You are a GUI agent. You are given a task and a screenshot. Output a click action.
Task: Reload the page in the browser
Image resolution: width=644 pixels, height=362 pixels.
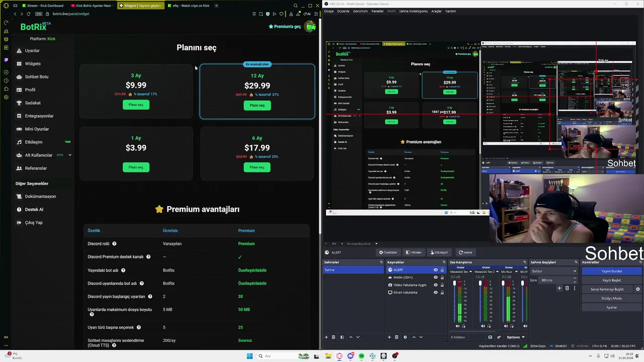[30, 14]
